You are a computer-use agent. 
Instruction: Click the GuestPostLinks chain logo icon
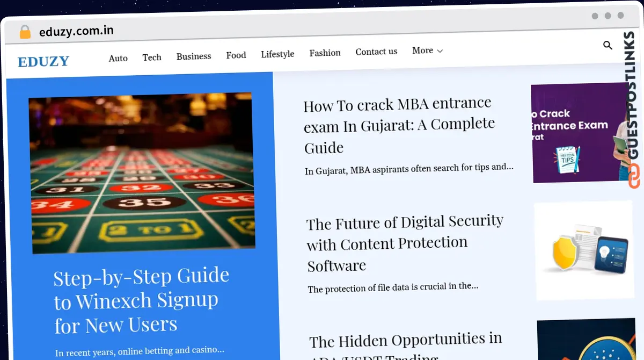pos(634,176)
